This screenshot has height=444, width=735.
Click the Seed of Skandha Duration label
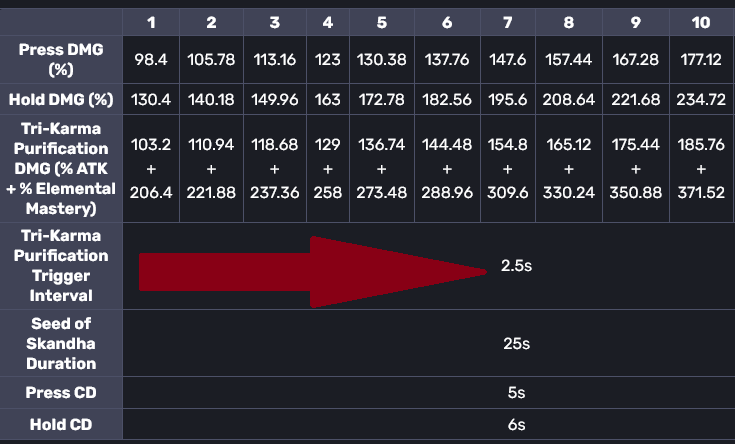[x=61, y=343]
